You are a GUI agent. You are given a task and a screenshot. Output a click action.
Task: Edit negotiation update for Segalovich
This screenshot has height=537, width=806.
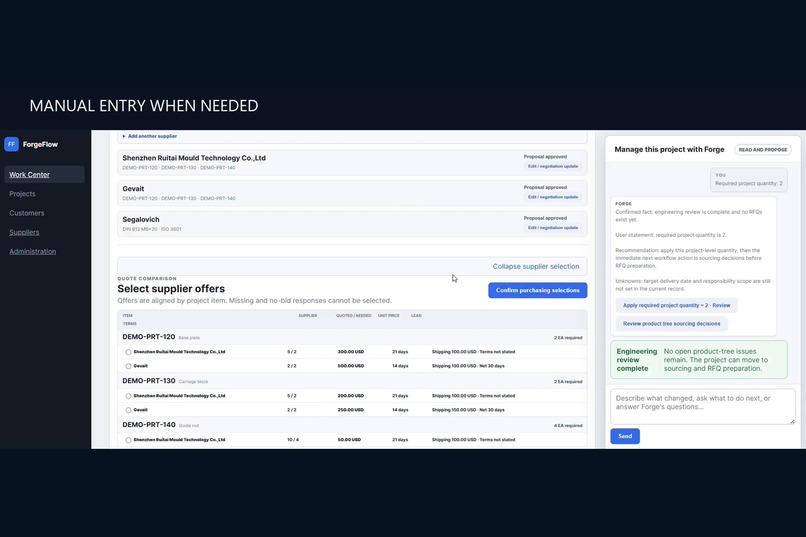click(x=553, y=228)
